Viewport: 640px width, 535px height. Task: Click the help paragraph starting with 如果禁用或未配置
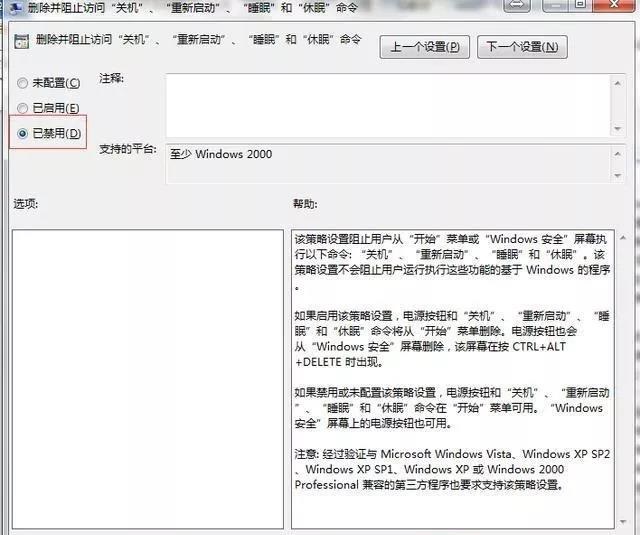(x=452, y=408)
